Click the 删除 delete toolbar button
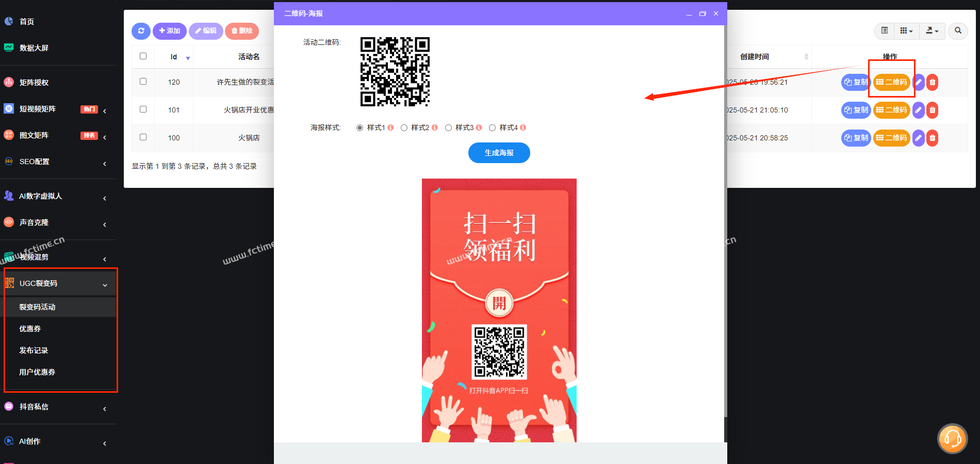 click(x=242, y=31)
